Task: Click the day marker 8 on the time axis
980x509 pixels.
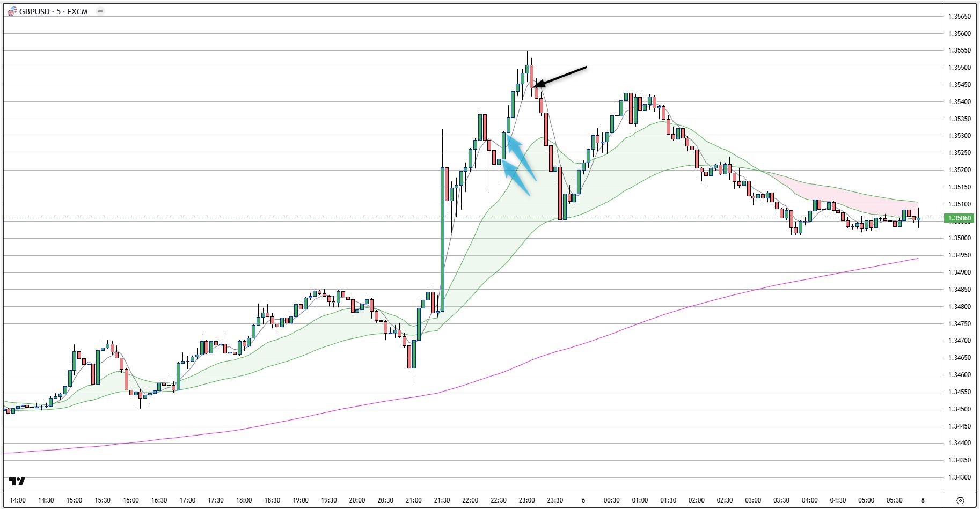Action: coord(923,500)
